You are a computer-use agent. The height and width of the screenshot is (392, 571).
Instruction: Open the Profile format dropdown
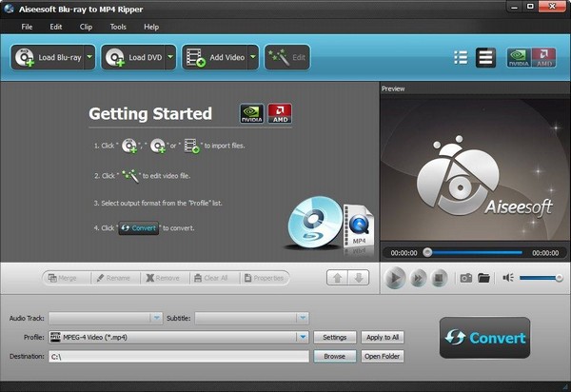pos(303,337)
